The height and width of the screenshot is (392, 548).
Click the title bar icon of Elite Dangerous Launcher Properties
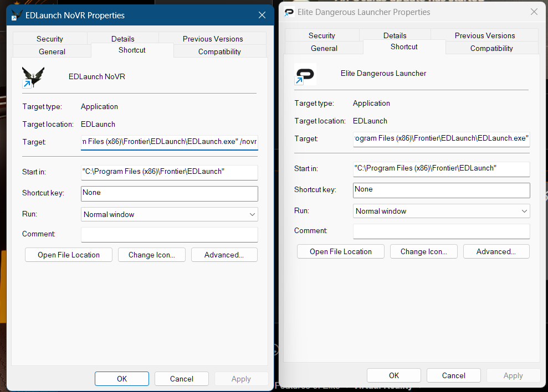tap(289, 12)
